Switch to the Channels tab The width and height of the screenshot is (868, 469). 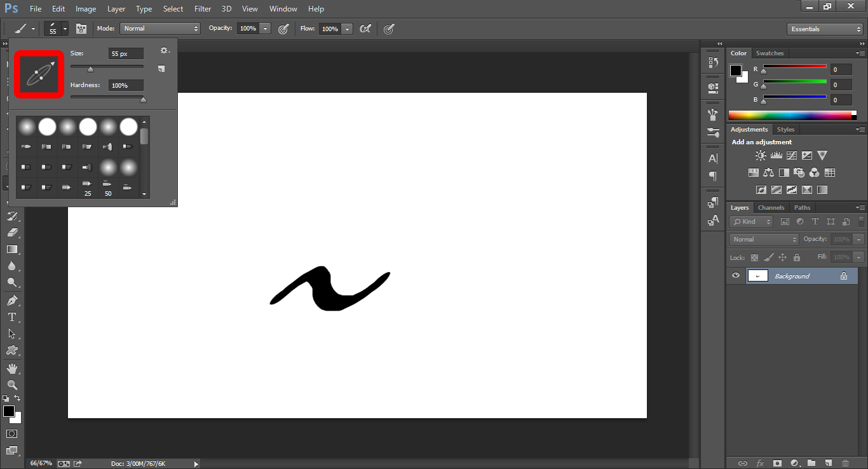771,208
